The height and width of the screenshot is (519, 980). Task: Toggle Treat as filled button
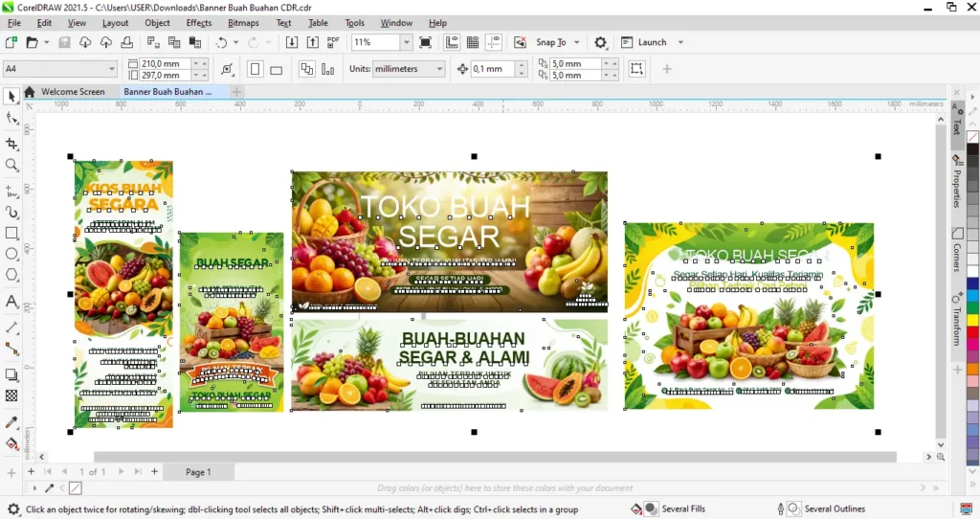(636, 69)
